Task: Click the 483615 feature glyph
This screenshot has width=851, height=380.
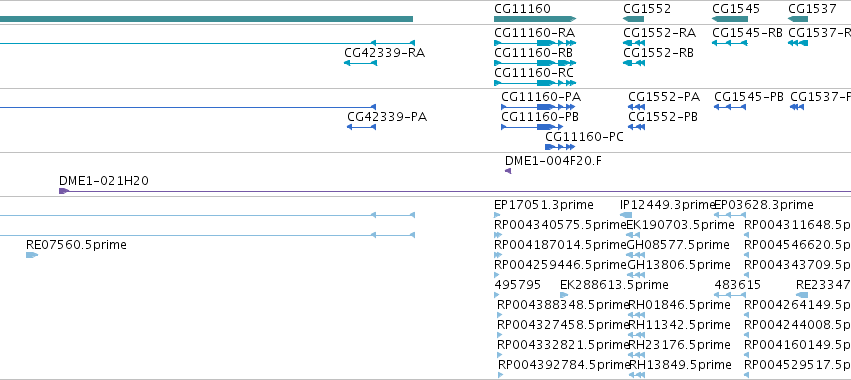Action: (x=729, y=295)
